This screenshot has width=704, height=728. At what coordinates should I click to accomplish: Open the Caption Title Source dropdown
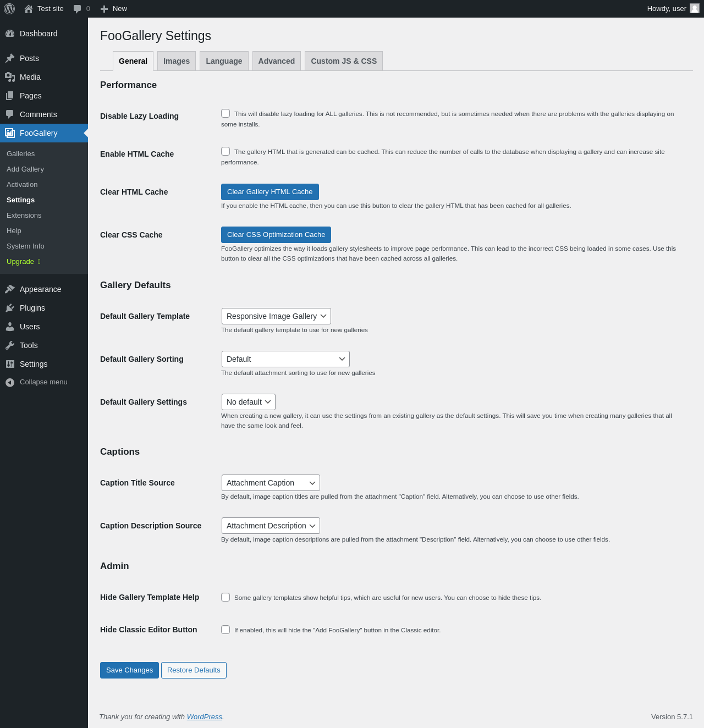271,483
